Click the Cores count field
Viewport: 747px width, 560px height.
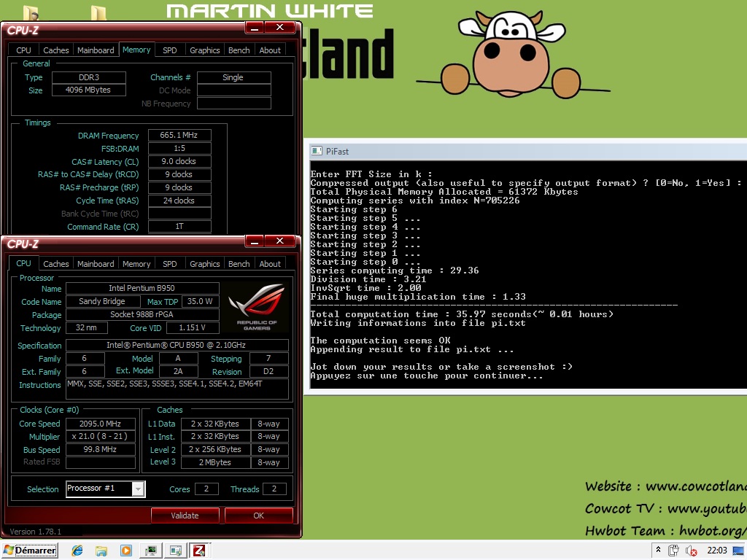coord(206,489)
